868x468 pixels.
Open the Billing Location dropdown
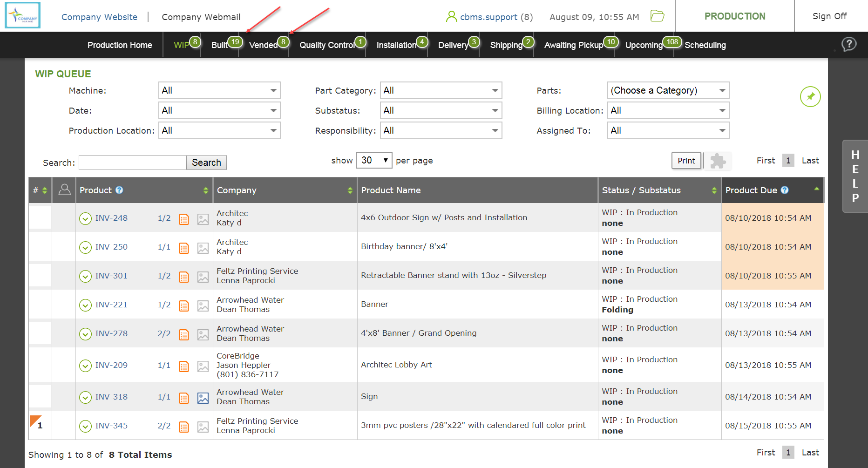point(668,110)
